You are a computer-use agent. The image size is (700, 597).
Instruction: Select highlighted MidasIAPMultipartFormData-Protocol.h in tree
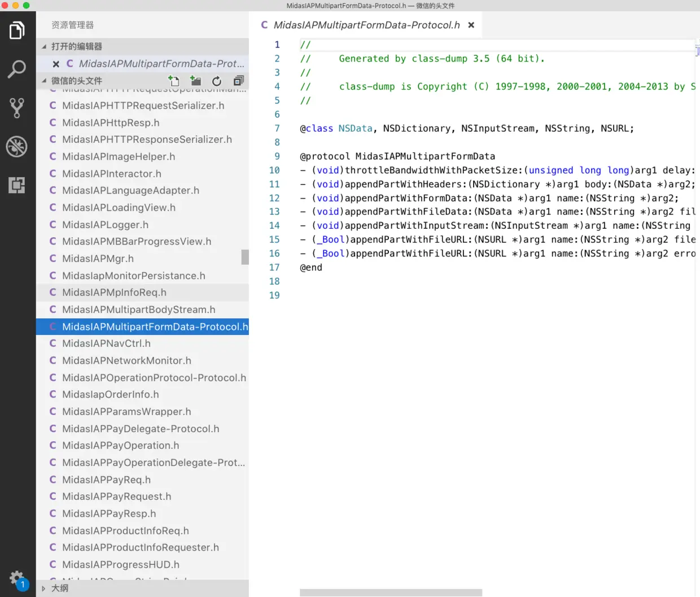click(x=142, y=326)
